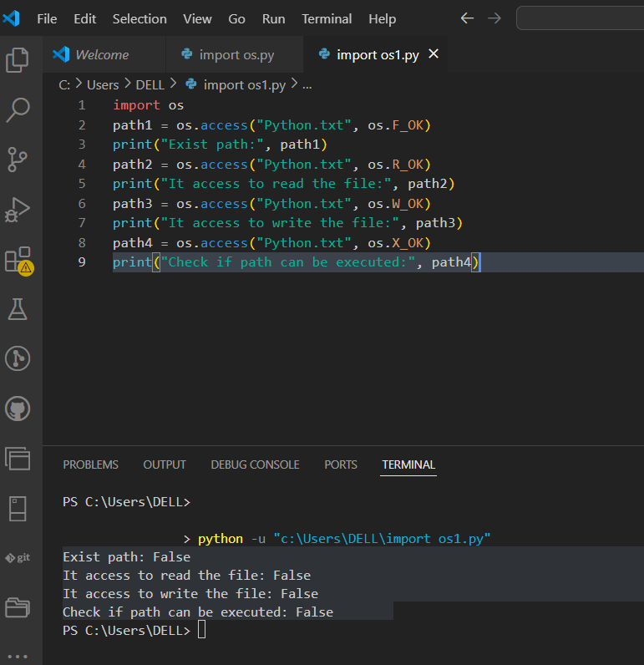Open the Edit menu
Image resolution: width=644 pixels, height=665 pixels.
pos(85,19)
